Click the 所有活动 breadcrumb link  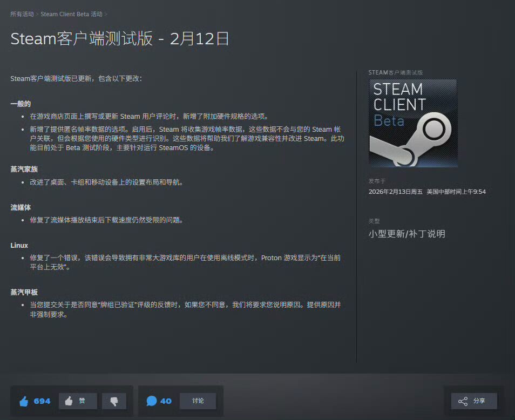click(22, 14)
